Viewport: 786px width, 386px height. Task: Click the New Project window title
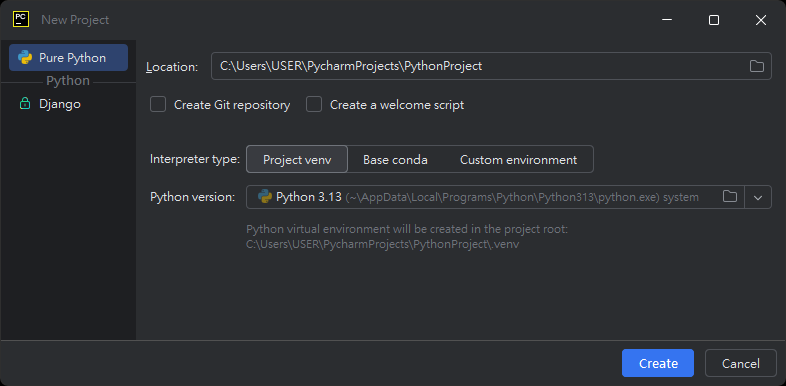click(75, 20)
